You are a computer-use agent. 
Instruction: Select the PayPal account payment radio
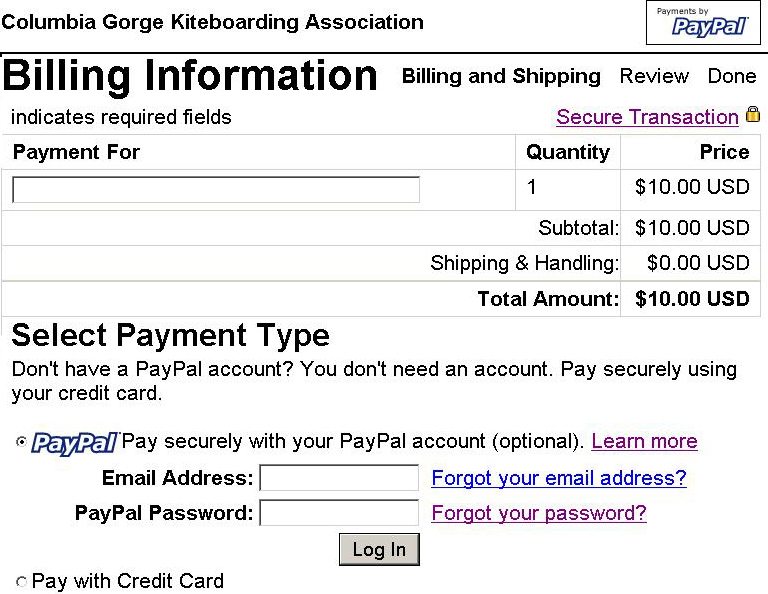[22, 442]
